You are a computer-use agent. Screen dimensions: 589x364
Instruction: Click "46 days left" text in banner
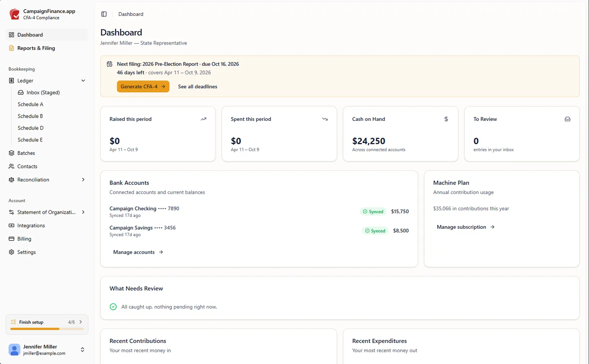point(130,73)
